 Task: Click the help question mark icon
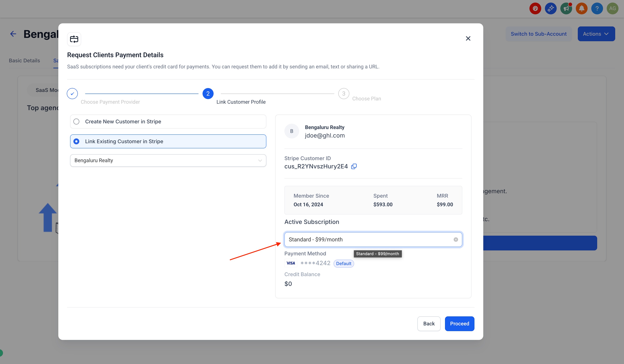coord(597,9)
